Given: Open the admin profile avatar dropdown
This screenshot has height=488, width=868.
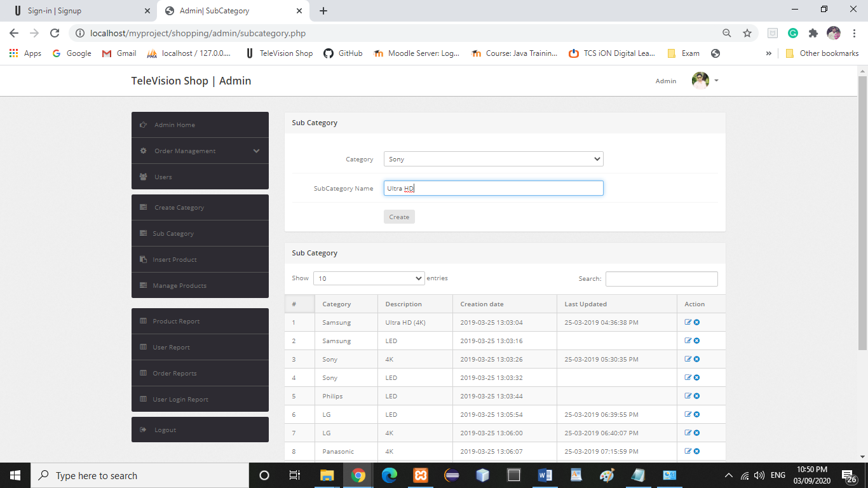Looking at the screenshot, I should (x=705, y=81).
